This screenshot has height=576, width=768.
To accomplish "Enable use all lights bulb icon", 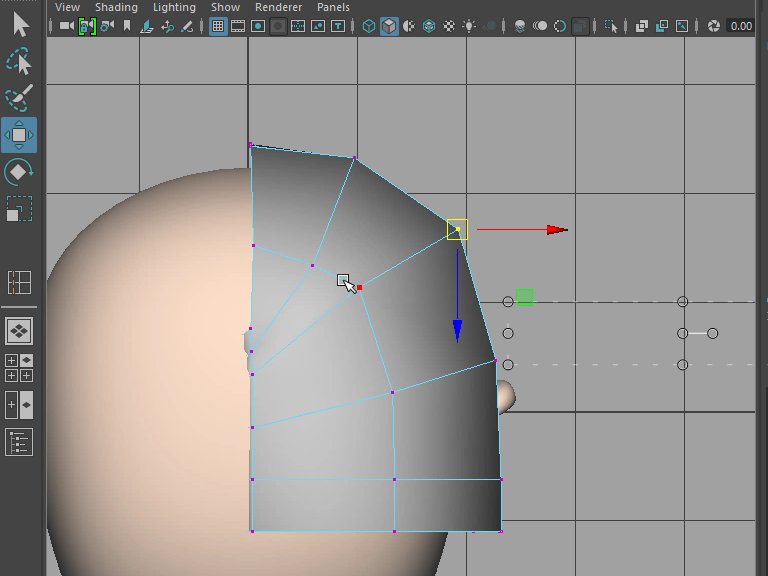I will [469, 26].
